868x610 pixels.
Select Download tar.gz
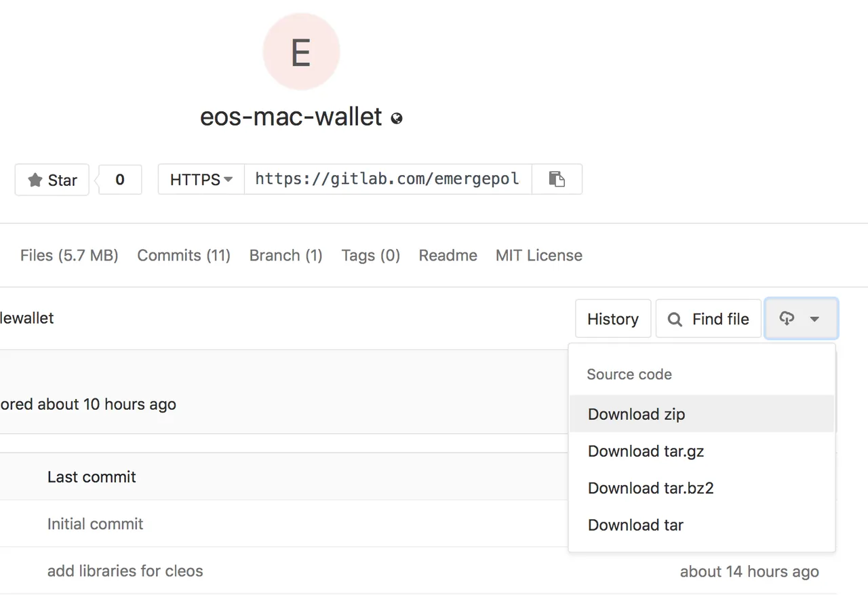(702, 451)
